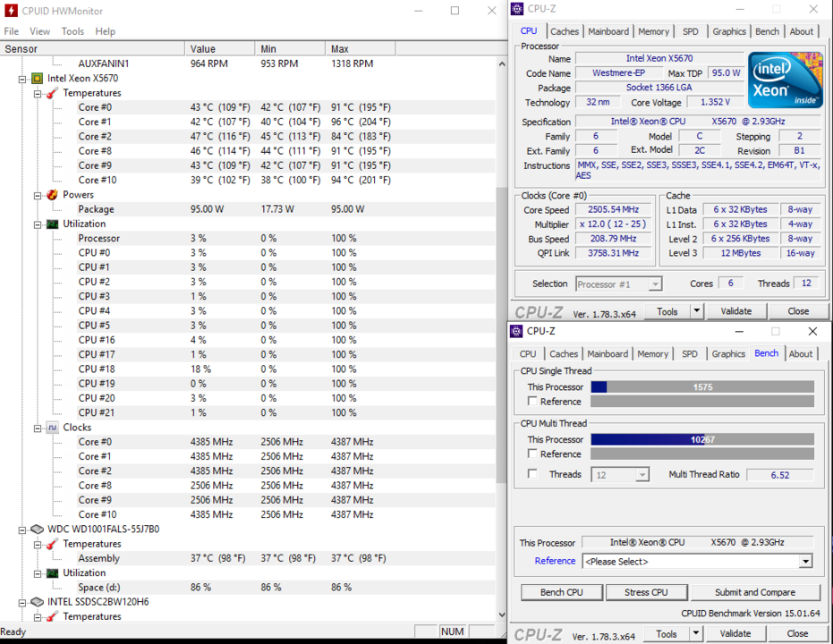Open the Threads count dropdown showing 12
Screen dimensions: 833x644
point(642,475)
